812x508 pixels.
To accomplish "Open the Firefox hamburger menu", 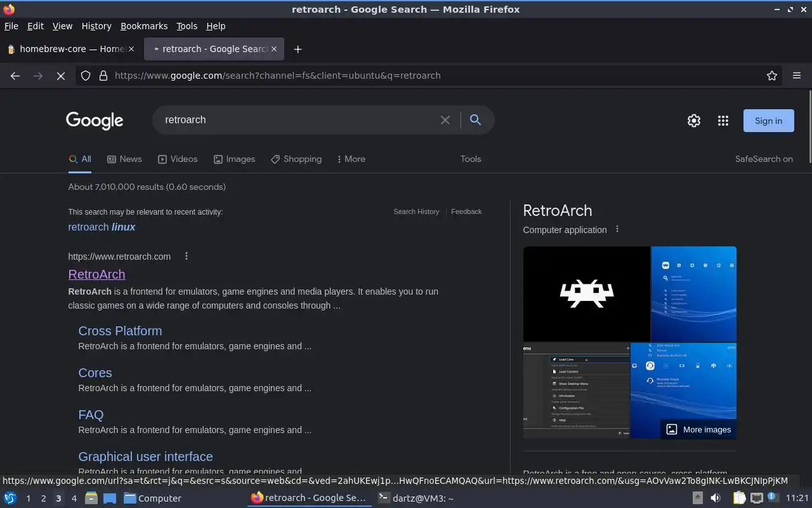I will (x=797, y=76).
